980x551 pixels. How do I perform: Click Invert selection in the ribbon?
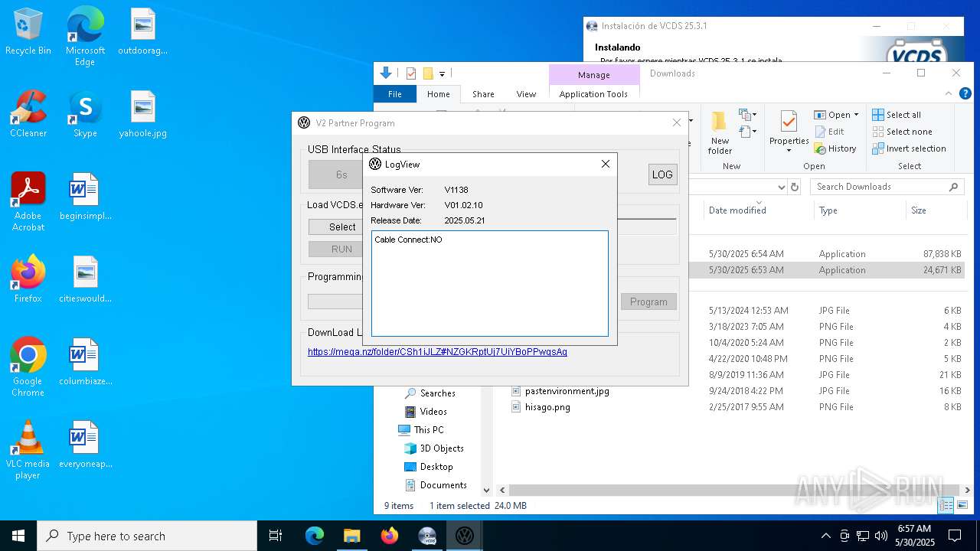(x=909, y=148)
